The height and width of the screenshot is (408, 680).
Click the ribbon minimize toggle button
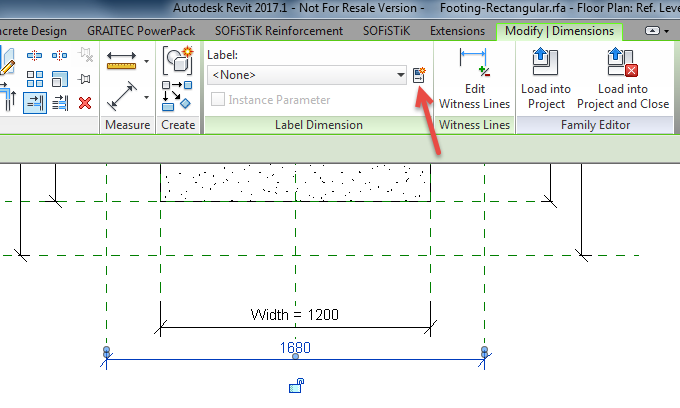tap(652, 31)
